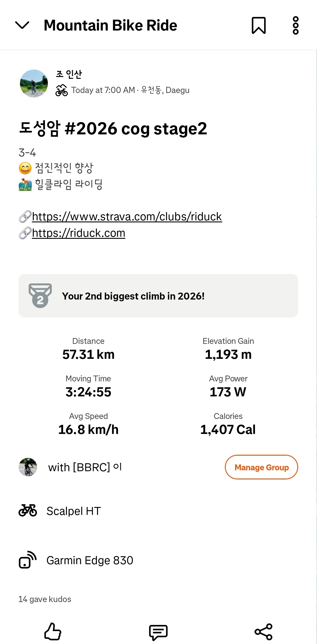
Task: Give kudos with the thumbs-up icon
Action: coord(53,631)
